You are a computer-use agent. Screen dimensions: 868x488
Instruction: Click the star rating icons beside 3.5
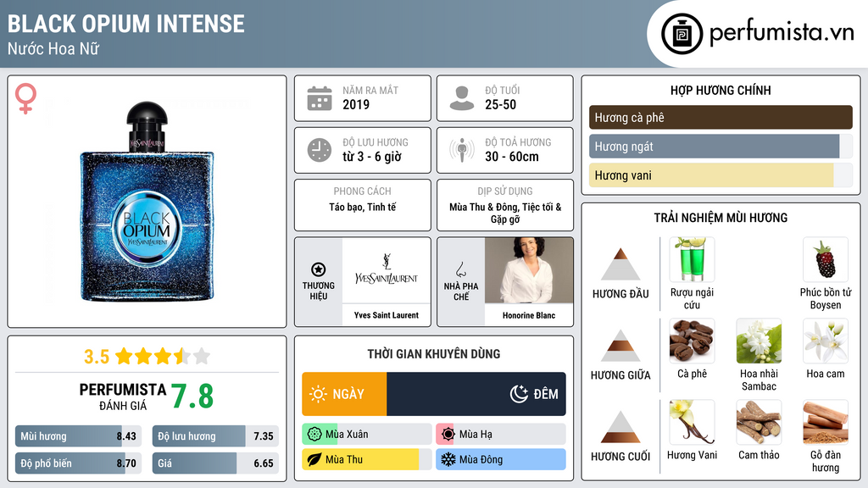pyautogui.click(x=163, y=357)
